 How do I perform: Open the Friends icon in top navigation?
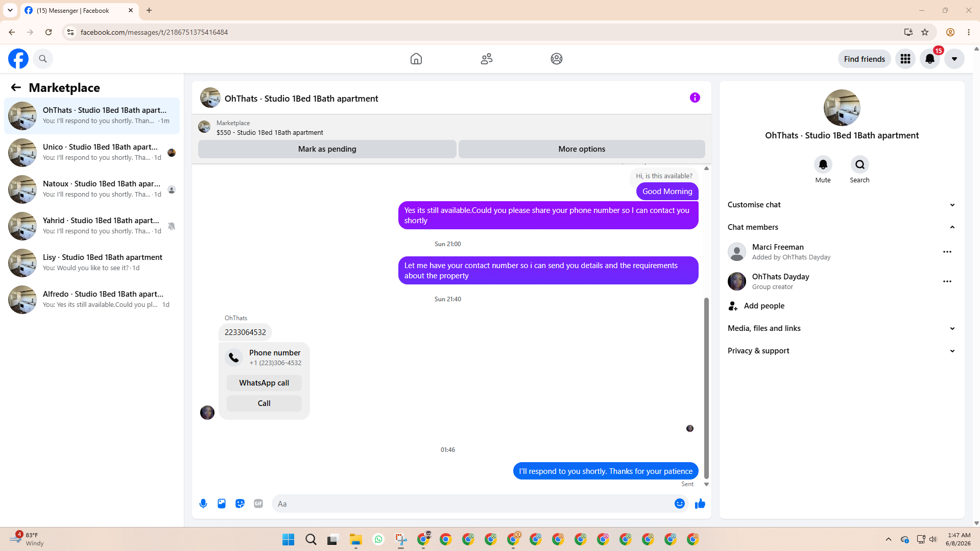tap(487, 59)
